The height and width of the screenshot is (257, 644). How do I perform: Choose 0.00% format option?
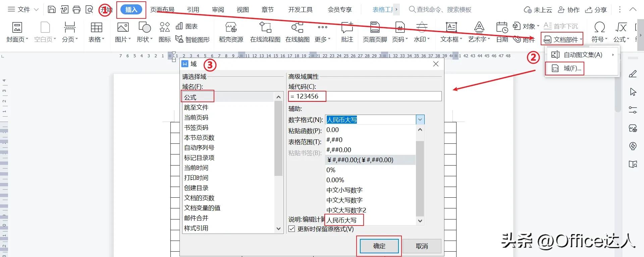(371, 180)
